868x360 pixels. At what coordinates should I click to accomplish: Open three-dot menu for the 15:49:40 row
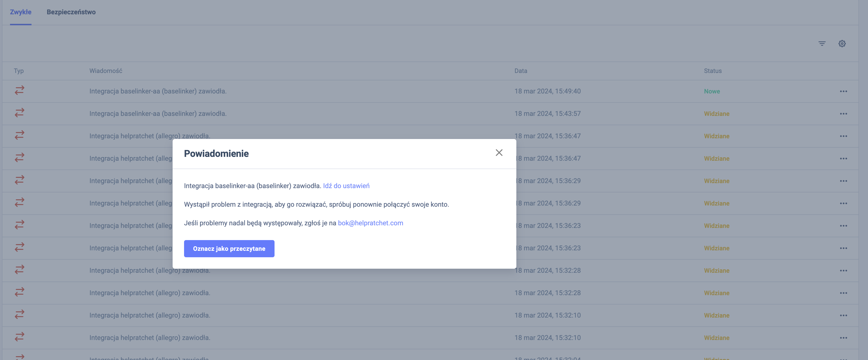pyautogui.click(x=843, y=92)
